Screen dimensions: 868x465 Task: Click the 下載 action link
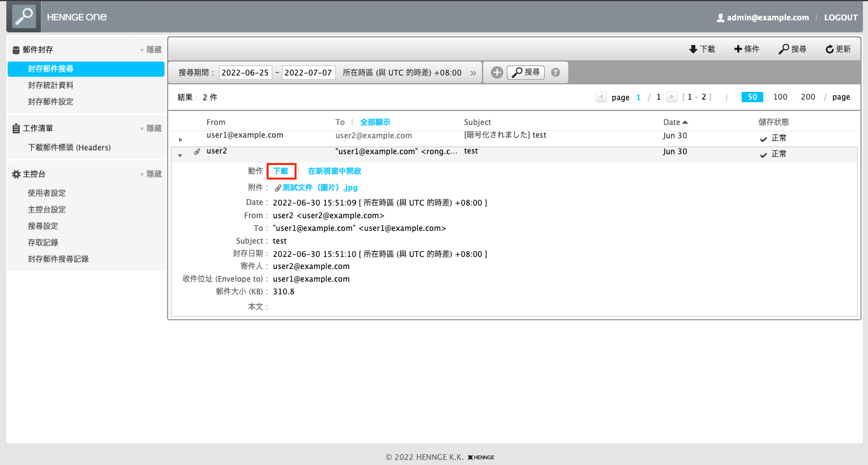click(x=281, y=171)
